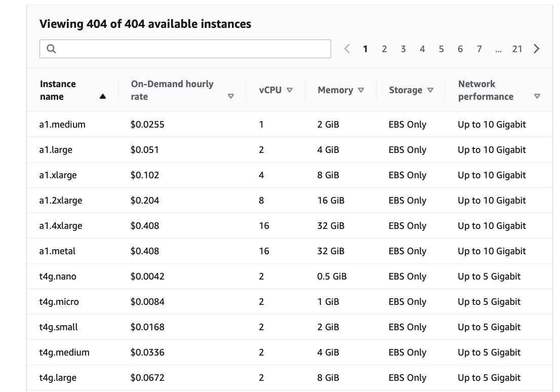Select page 7 in pagination
The height and width of the screenshot is (392, 560).
click(x=479, y=49)
